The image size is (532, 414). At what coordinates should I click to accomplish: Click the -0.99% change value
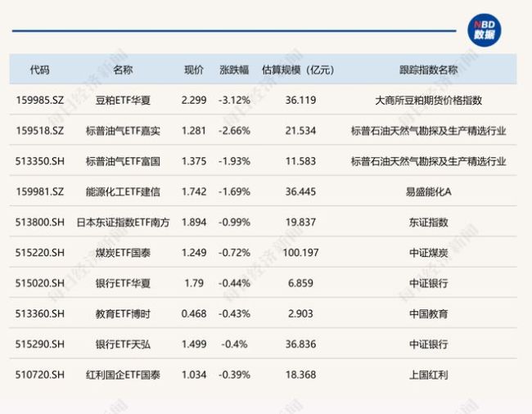click(234, 223)
